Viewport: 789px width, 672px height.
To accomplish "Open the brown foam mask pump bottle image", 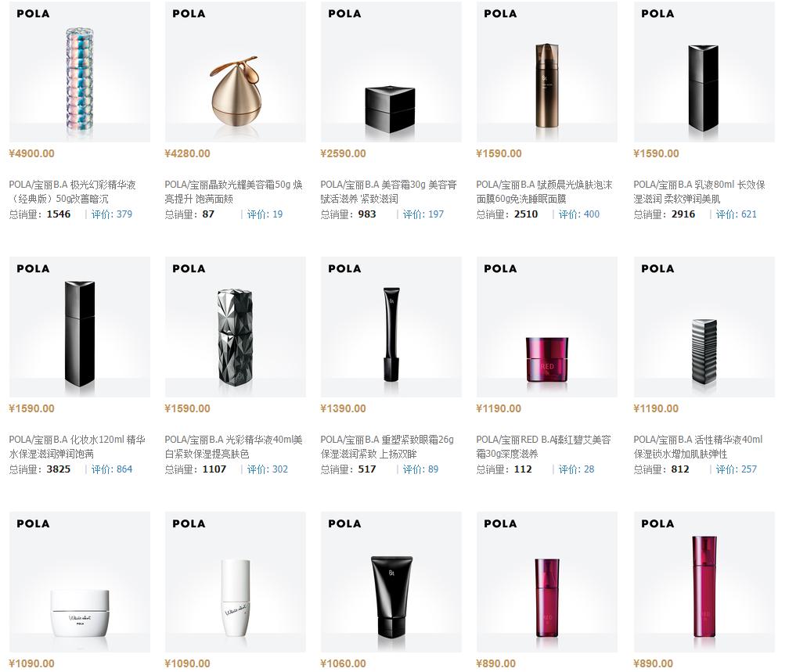I will (x=547, y=72).
